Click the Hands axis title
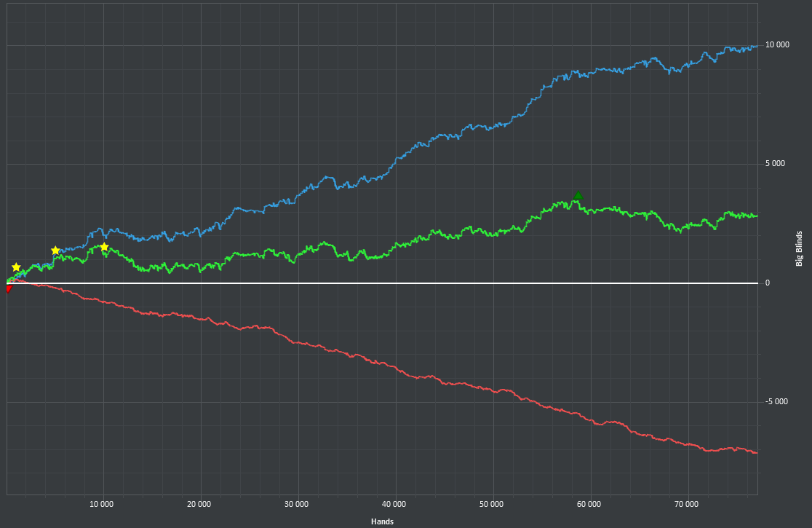The height and width of the screenshot is (528, 812). [x=382, y=521]
